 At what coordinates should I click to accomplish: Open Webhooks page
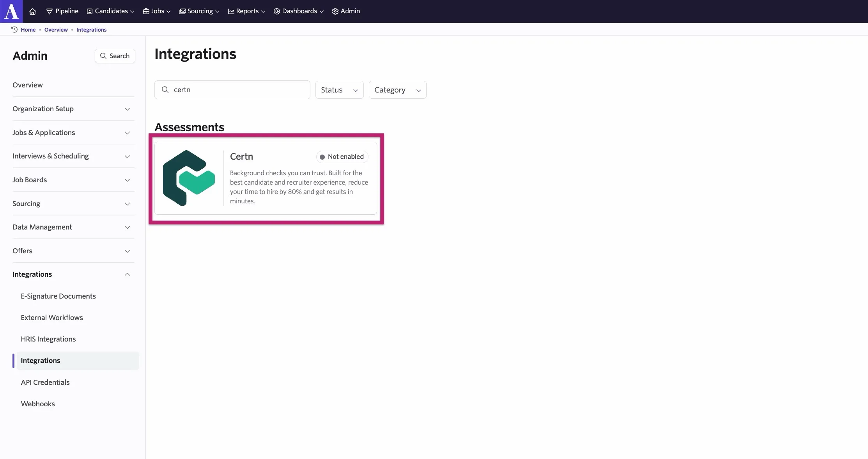coord(38,404)
